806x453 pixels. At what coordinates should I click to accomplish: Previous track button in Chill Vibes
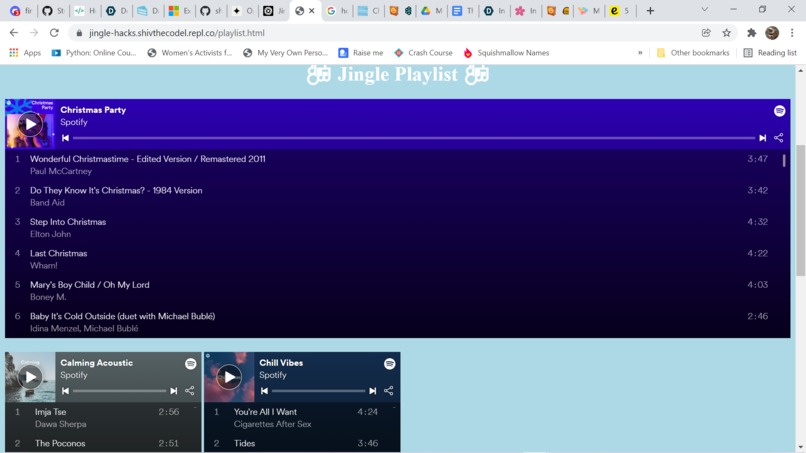coord(264,391)
